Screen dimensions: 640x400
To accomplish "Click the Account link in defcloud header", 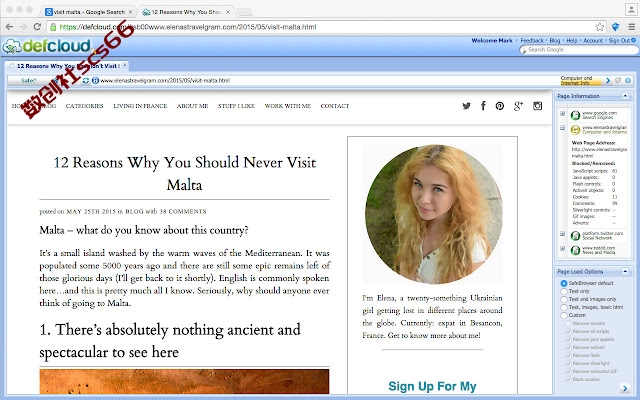I will [593, 40].
